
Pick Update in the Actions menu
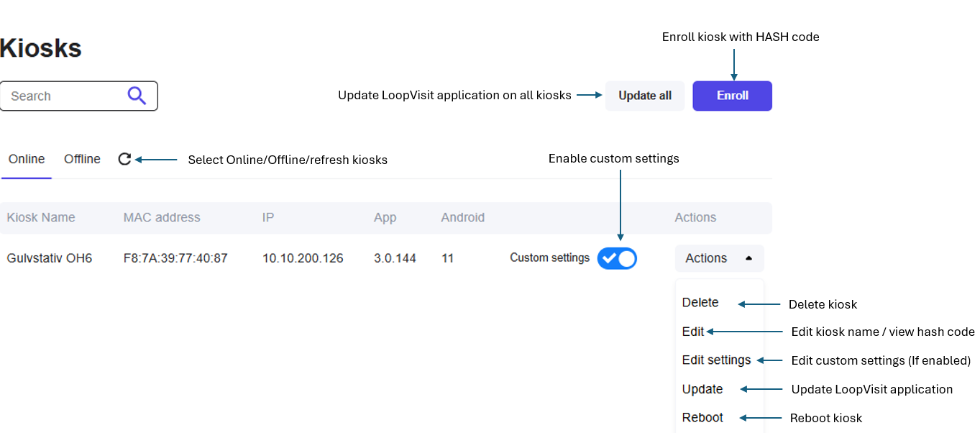click(702, 389)
